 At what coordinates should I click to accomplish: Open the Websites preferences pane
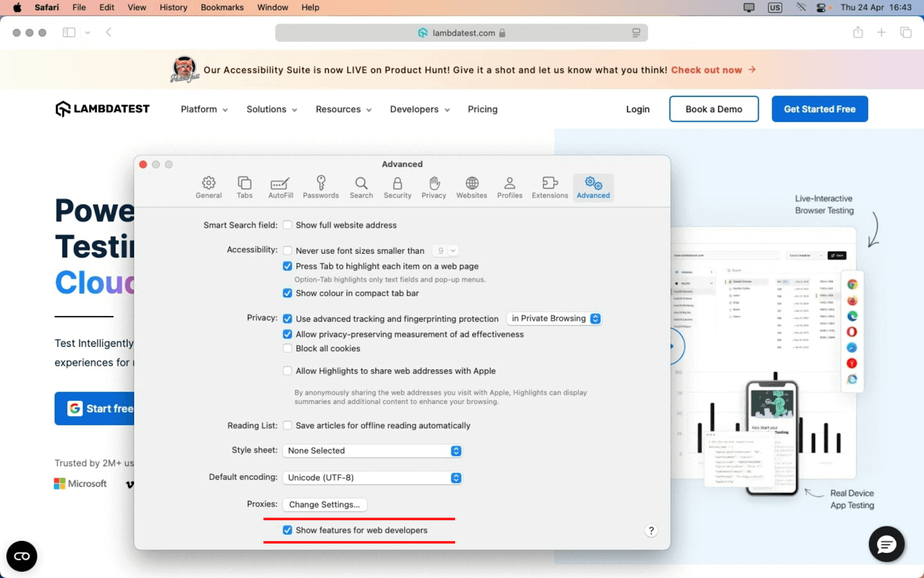coord(471,187)
